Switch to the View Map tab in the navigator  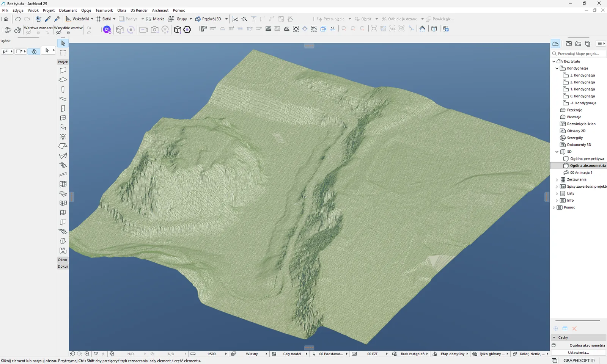569,44
